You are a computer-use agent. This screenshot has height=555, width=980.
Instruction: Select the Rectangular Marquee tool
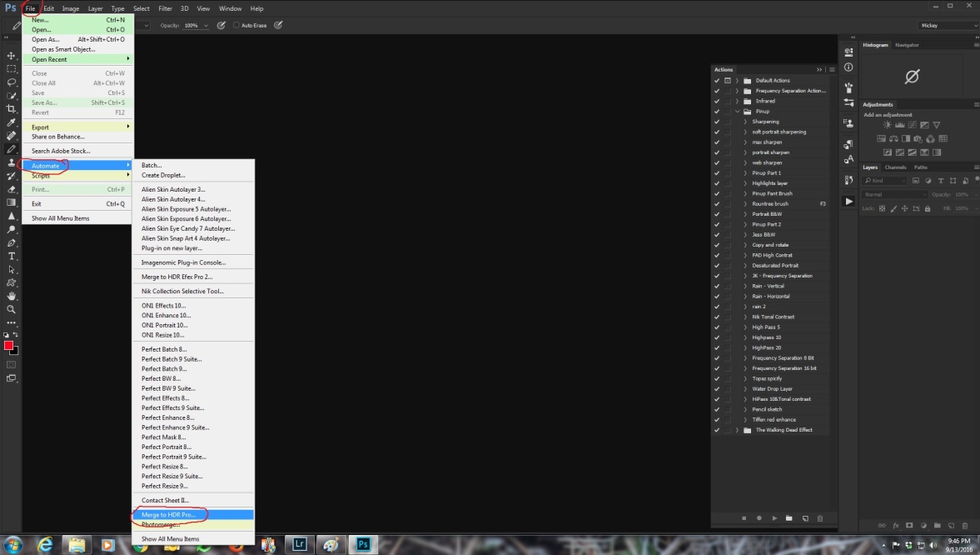(12, 69)
